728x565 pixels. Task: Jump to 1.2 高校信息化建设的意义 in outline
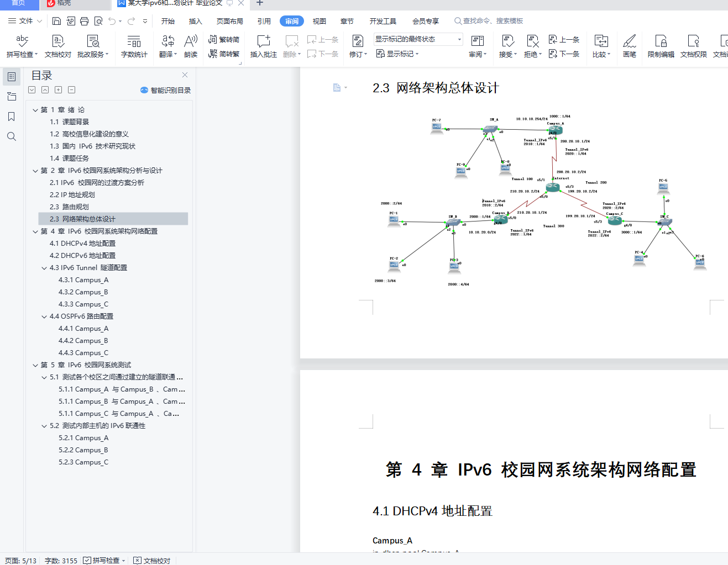coord(89,134)
